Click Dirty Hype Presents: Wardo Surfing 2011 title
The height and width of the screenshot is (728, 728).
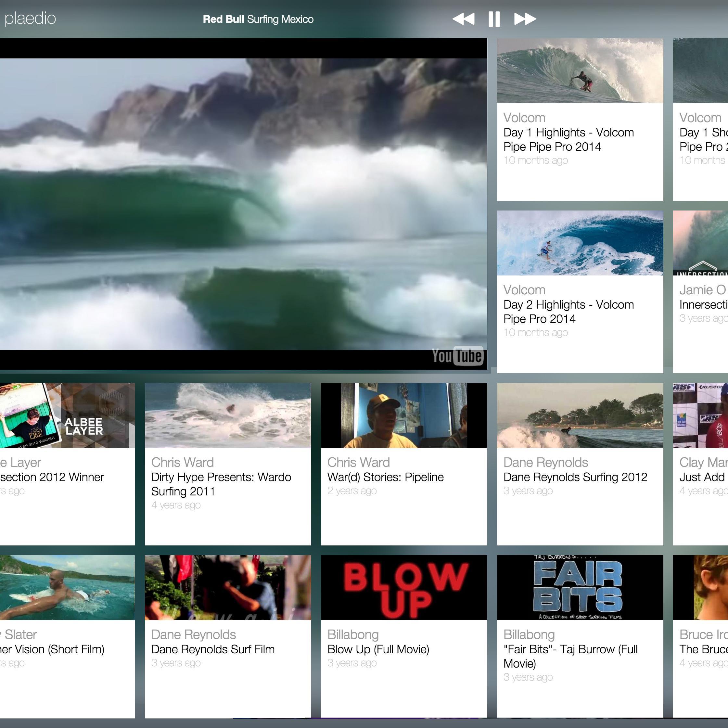[x=221, y=484]
